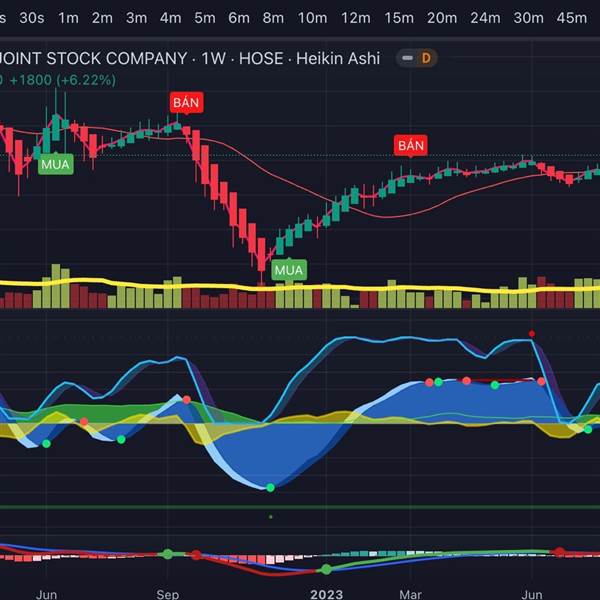The image size is (600, 600).
Task: Choose the 15m interval
Action: point(399,18)
